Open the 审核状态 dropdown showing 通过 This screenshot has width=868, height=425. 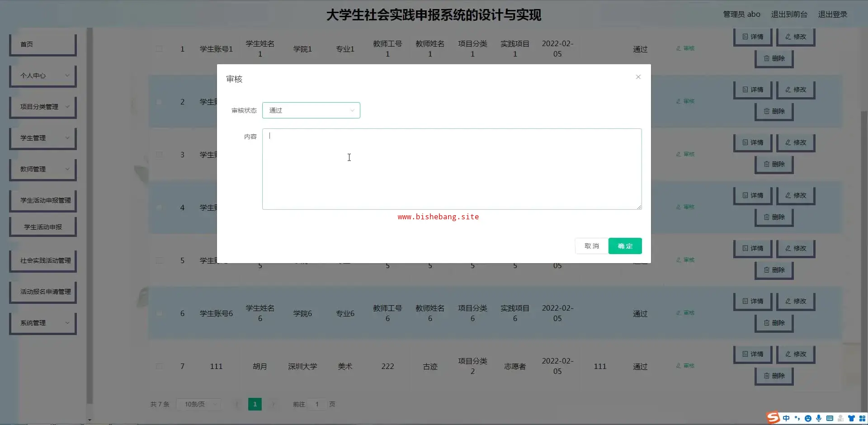(x=311, y=110)
